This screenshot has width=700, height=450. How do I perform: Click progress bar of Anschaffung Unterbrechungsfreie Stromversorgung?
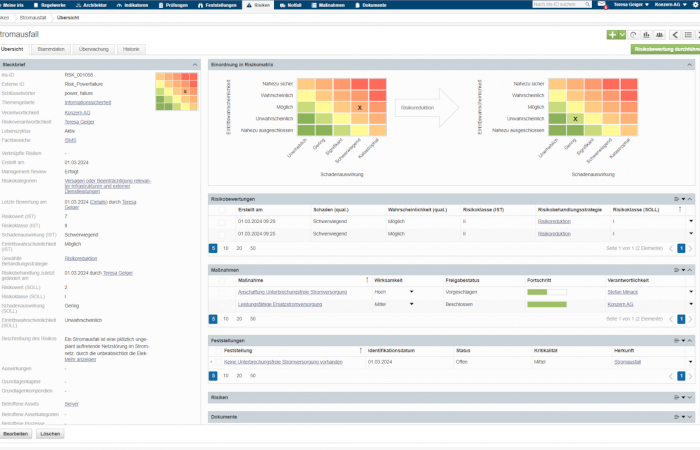point(547,292)
